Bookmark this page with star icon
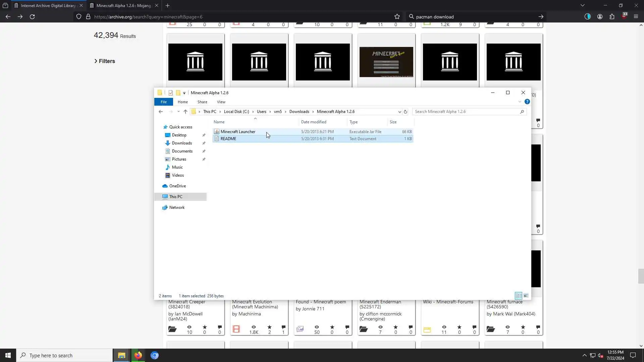 [397, 17]
